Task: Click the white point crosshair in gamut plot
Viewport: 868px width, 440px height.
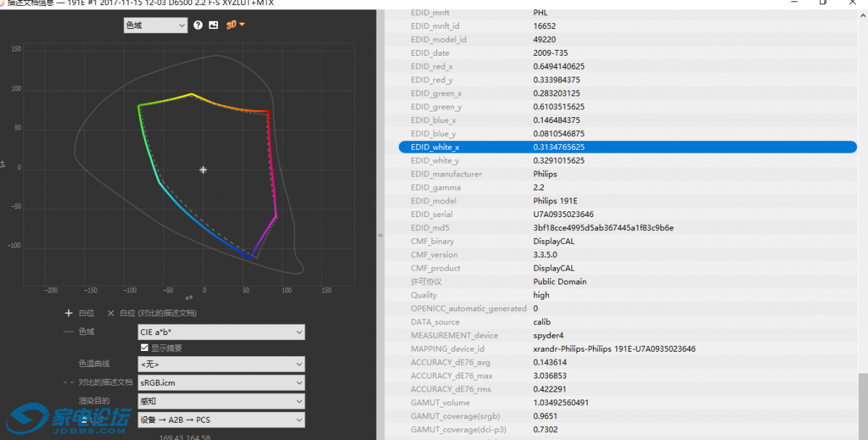Action: [x=203, y=170]
